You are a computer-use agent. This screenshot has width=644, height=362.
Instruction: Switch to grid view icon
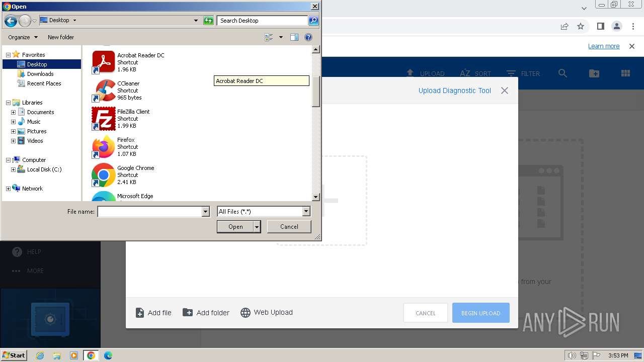[x=625, y=73]
